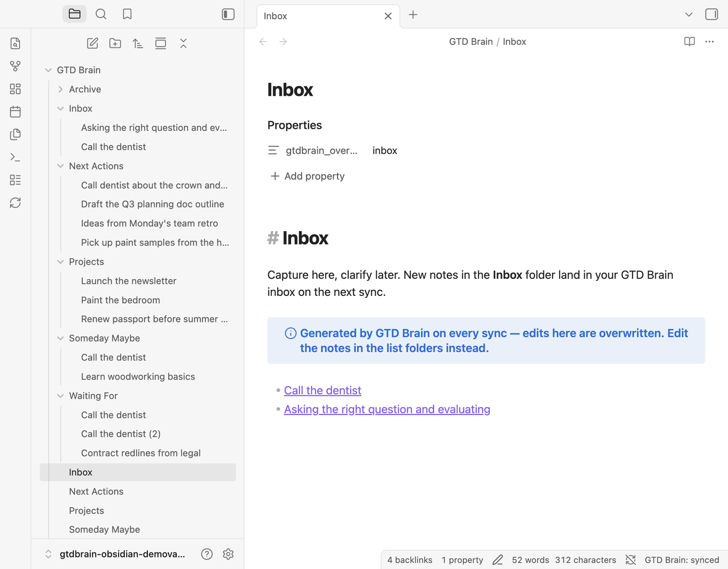Open Paint the bedroom note
The image size is (728, 569).
point(121,300)
